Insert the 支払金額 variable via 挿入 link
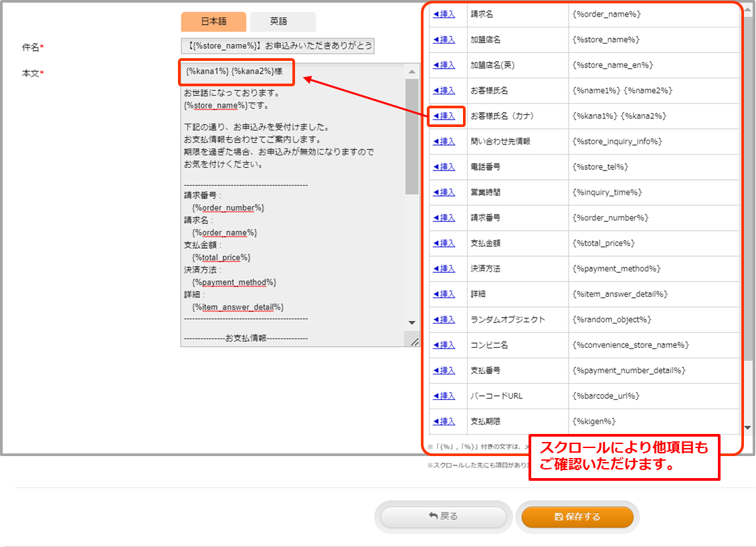The width and height of the screenshot is (756, 547). (444, 243)
